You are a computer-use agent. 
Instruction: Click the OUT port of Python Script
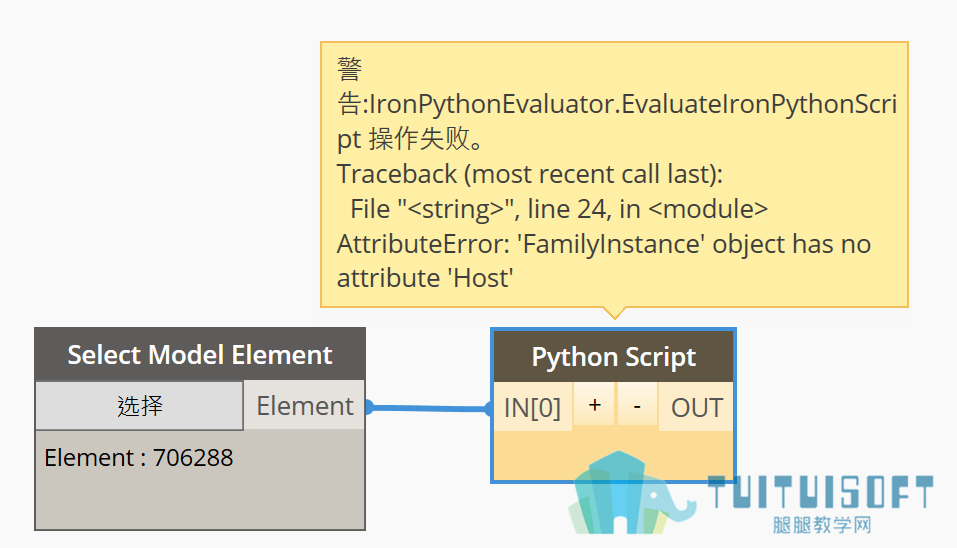coord(696,407)
